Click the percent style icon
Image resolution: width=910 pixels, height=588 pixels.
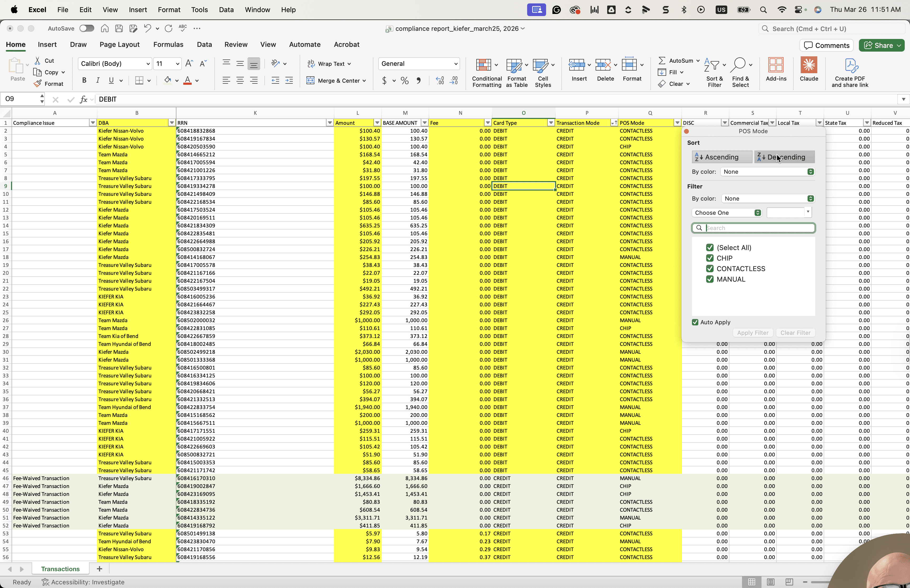[404, 81]
